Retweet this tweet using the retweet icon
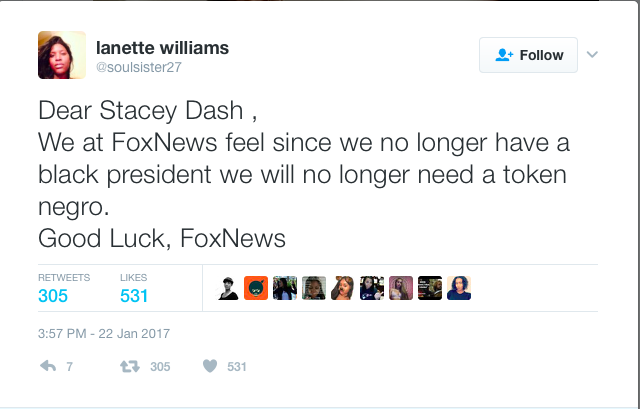Screen dimensions: 640x409 129,367
